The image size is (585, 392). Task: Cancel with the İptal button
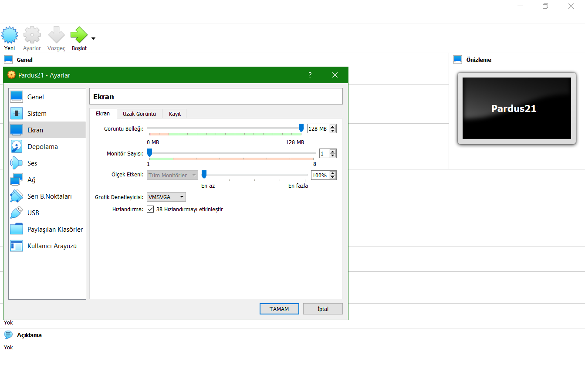coord(323,309)
